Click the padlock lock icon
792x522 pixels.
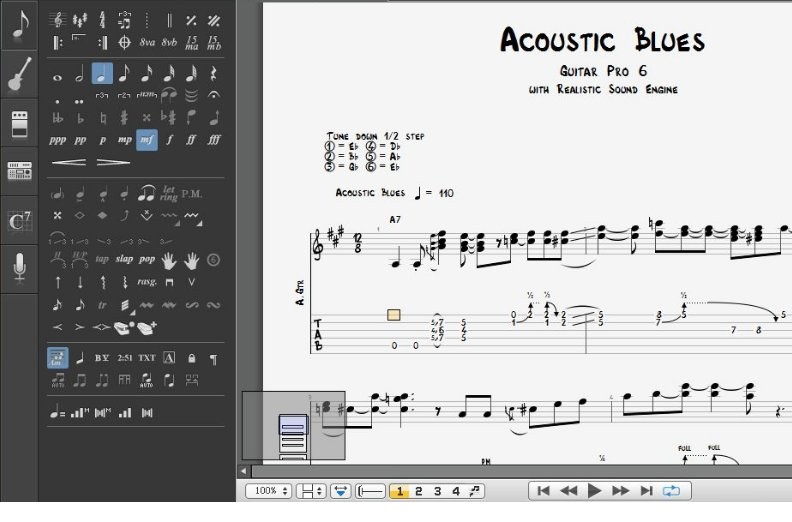pos(191,358)
